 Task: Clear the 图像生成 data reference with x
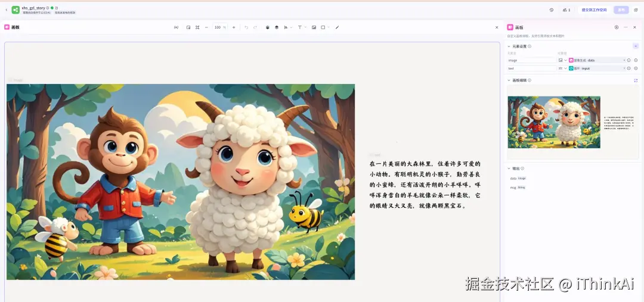pos(624,60)
